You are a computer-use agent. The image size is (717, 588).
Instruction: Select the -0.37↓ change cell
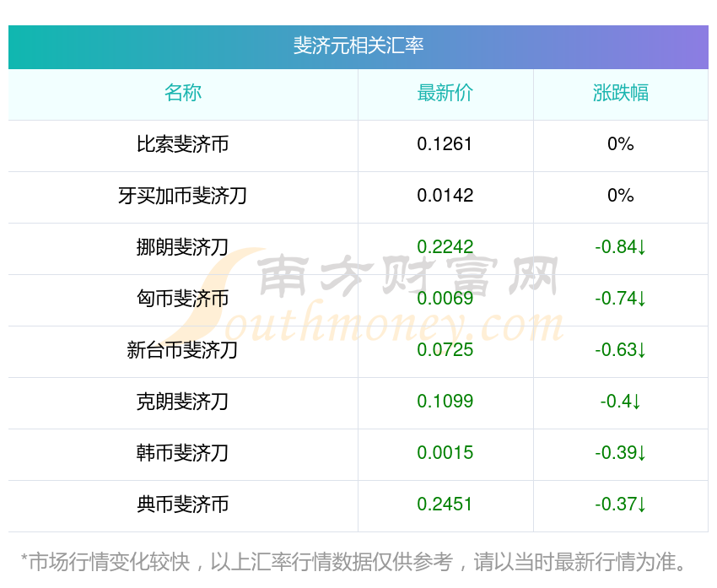click(x=621, y=504)
